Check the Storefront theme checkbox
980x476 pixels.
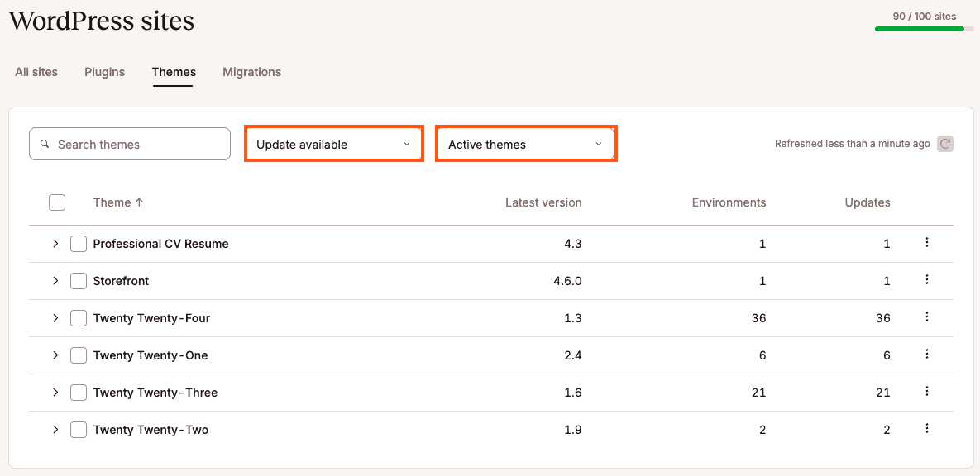(78, 281)
